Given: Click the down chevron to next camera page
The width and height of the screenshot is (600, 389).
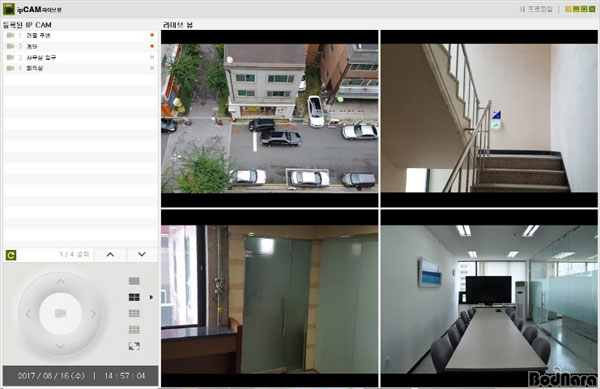Looking at the screenshot, I should pos(142,255).
